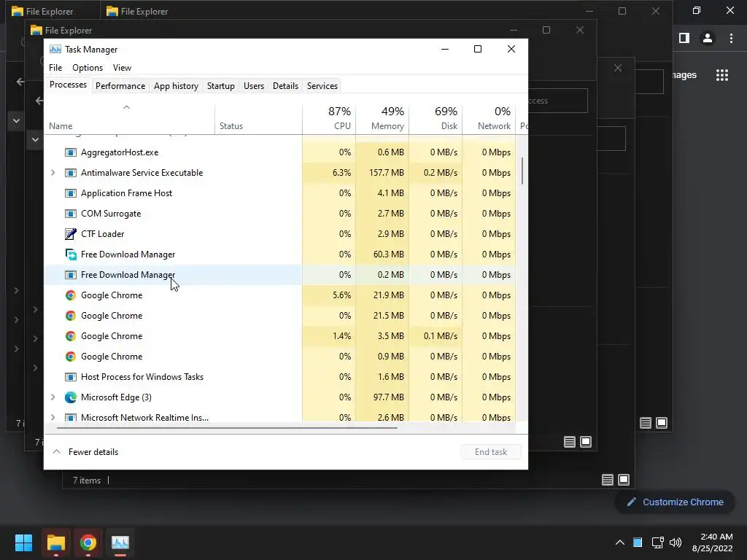This screenshot has height=560, width=747.
Task: Open Google Chrome from the taskbar
Action: click(88, 542)
